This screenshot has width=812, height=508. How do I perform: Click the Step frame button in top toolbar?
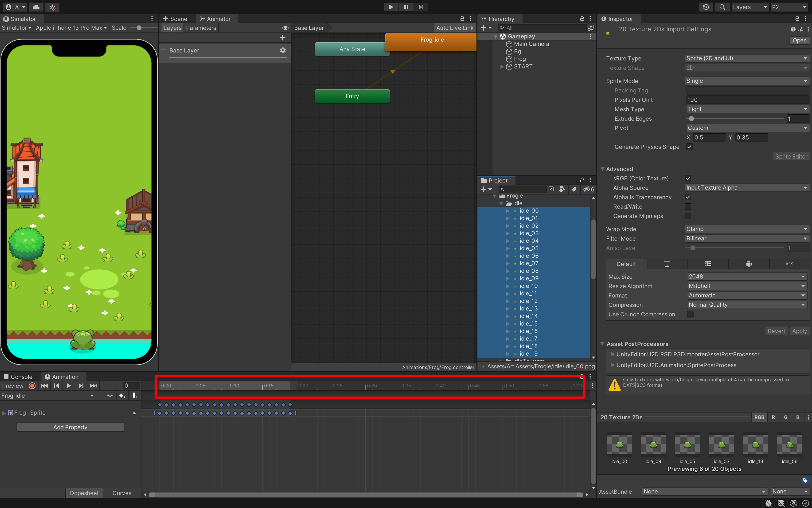[421, 7]
